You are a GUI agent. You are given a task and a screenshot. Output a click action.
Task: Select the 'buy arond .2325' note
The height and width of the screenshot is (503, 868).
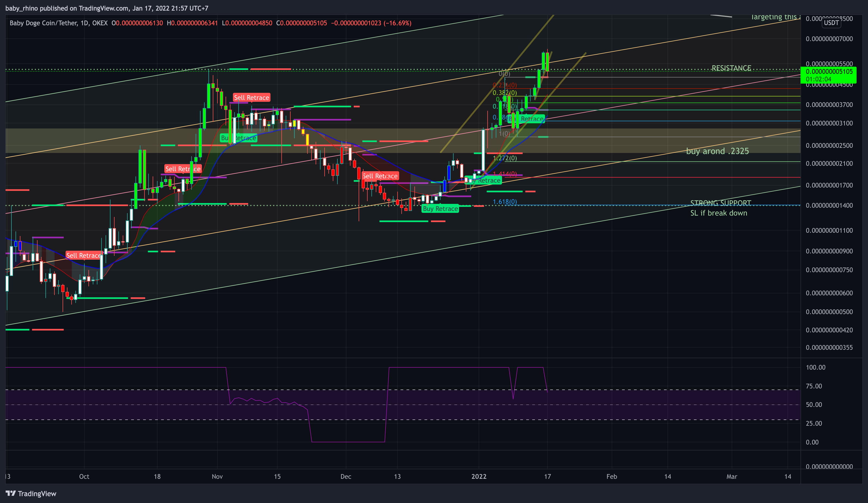click(x=718, y=151)
